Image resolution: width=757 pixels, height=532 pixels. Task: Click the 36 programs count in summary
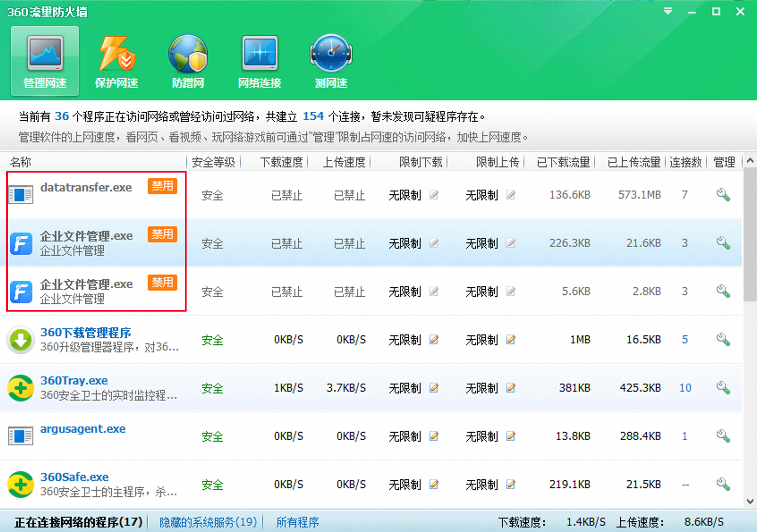(x=62, y=116)
